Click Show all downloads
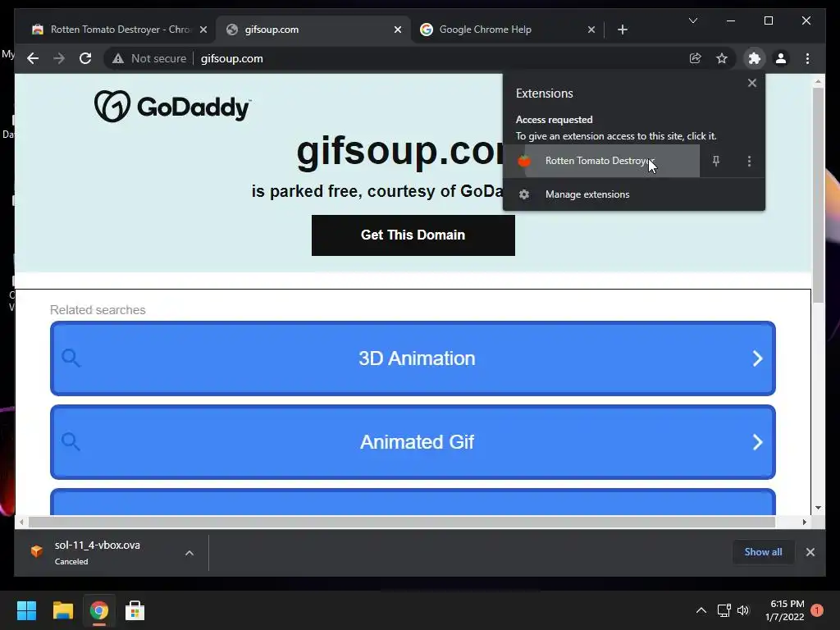 pos(763,552)
